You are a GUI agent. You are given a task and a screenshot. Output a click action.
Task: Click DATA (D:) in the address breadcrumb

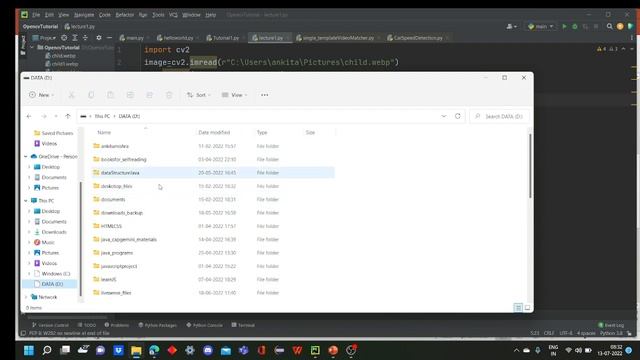(x=129, y=116)
